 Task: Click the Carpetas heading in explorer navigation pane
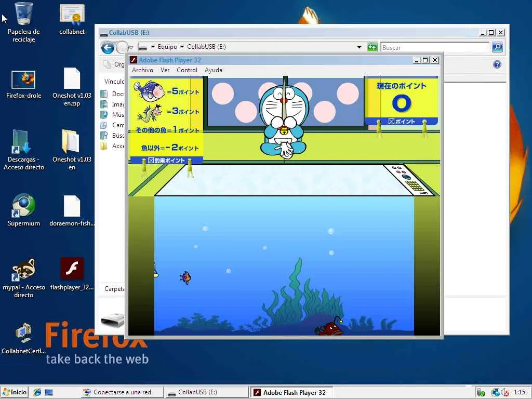click(114, 289)
